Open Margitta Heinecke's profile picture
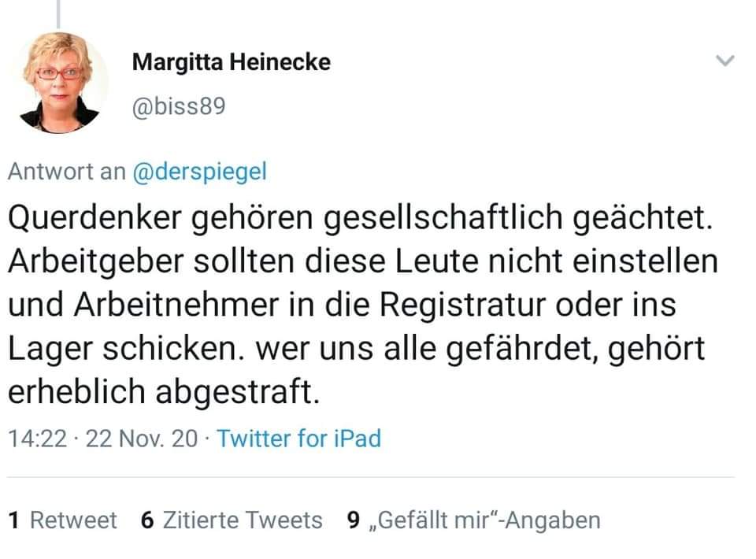 point(61,83)
